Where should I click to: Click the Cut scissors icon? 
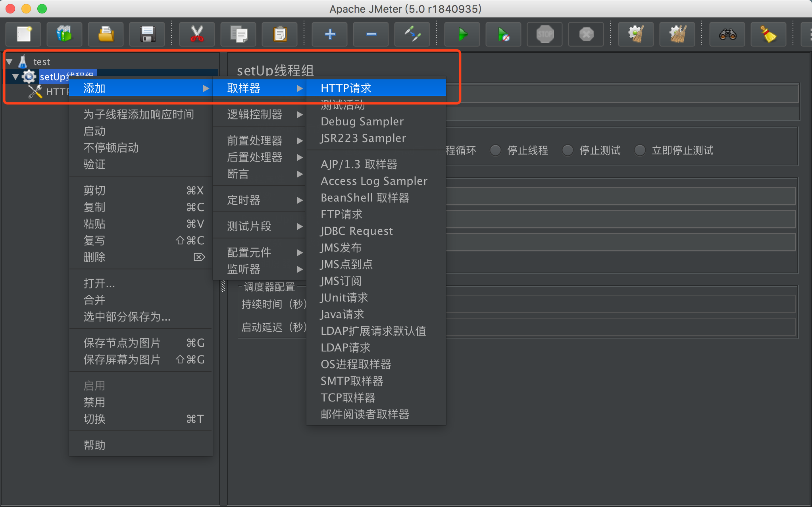(197, 34)
